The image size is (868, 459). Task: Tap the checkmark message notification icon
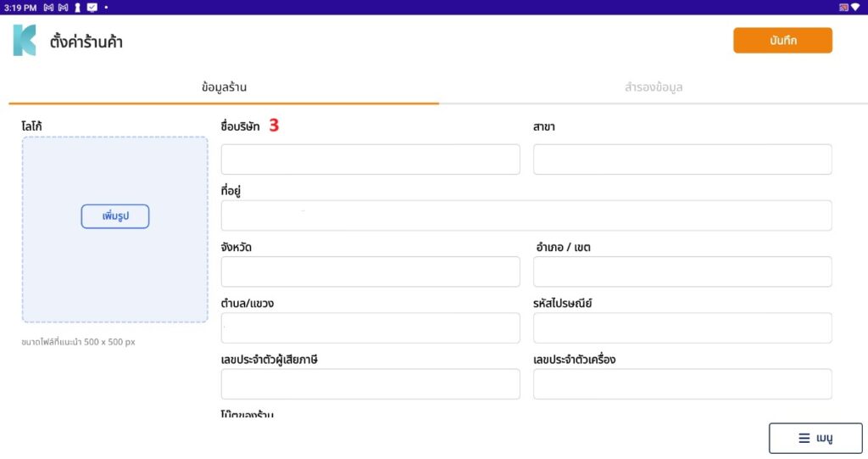point(92,8)
